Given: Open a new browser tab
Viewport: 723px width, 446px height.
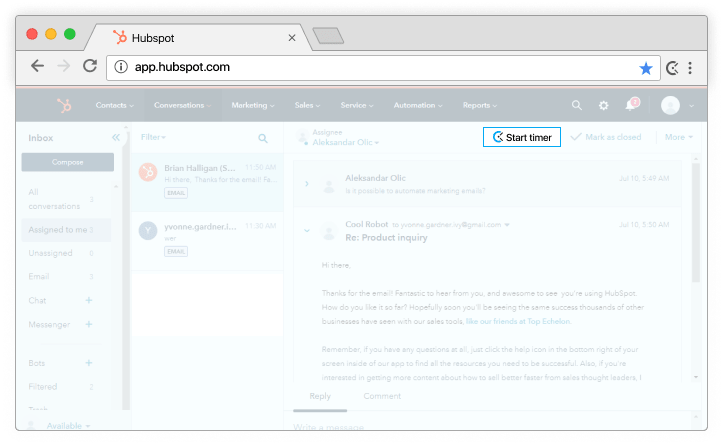Looking at the screenshot, I should click(328, 36).
